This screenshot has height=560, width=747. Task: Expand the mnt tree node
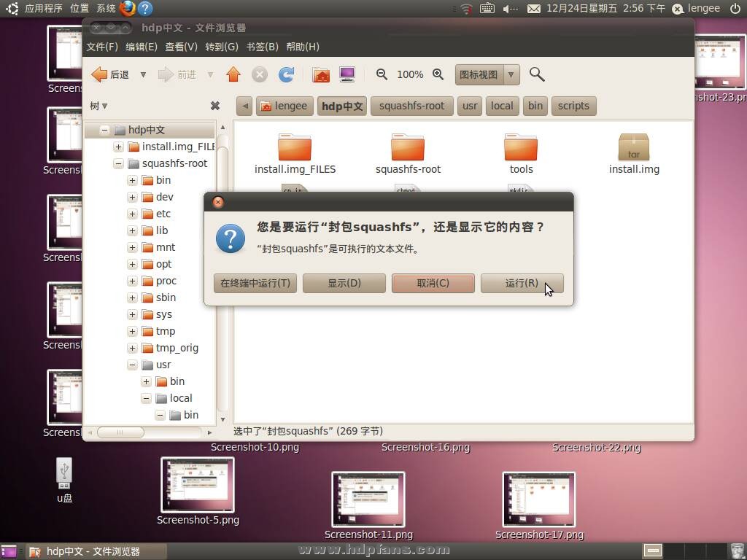(133, 248)
